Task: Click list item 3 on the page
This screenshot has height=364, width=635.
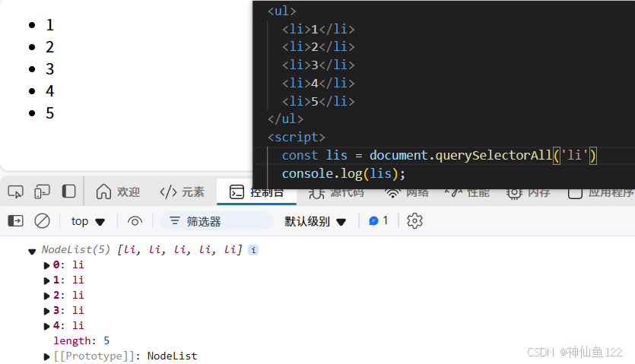Action: pos(50,69)
